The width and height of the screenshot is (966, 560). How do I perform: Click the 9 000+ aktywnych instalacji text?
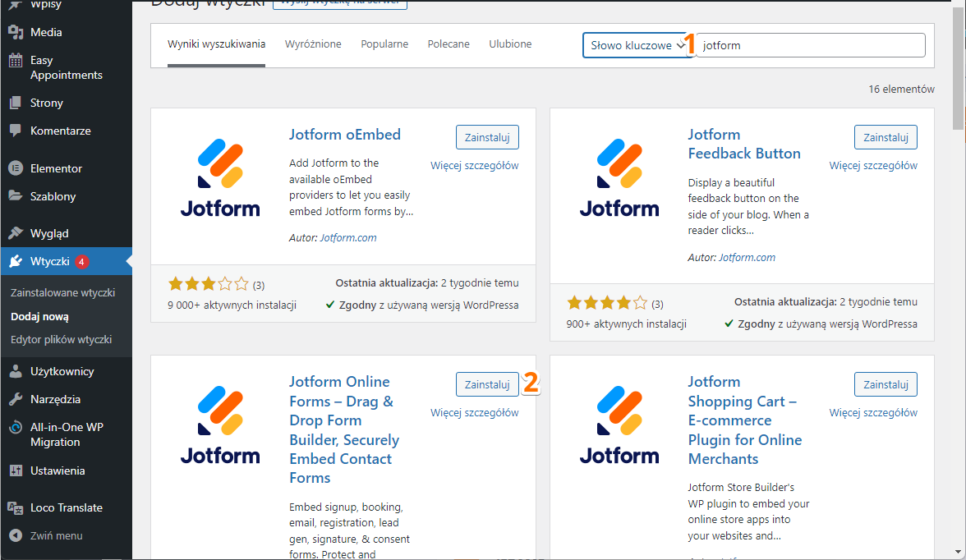pyautogui.click(x=232, y=305)
